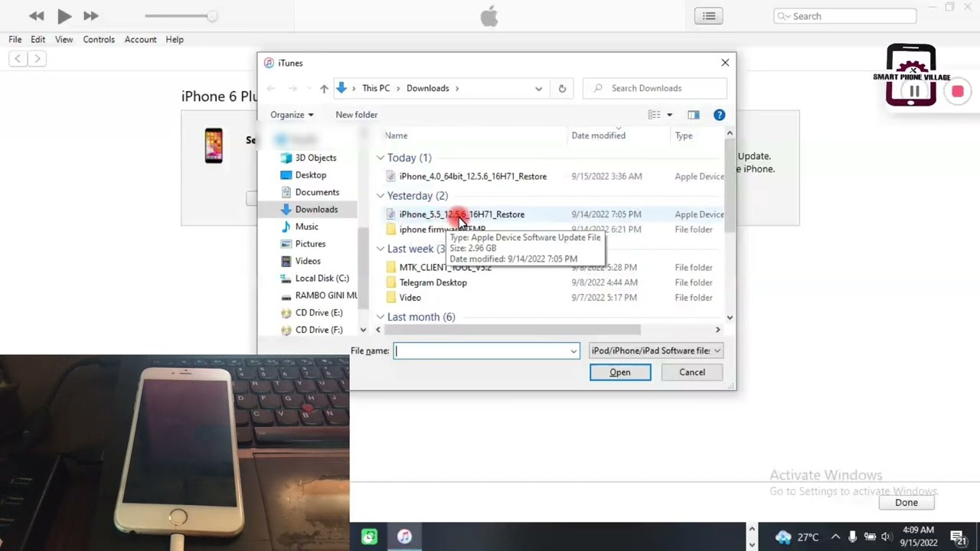980x551 pixels.
Task: Collapse the Last month (6) group
Action: [381, 317]
